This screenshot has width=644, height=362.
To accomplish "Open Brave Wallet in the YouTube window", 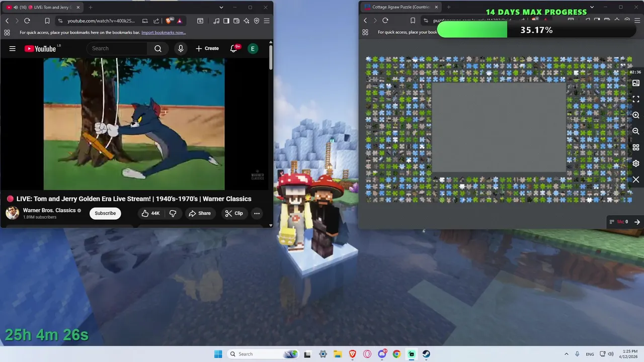I will pos(236,21).
